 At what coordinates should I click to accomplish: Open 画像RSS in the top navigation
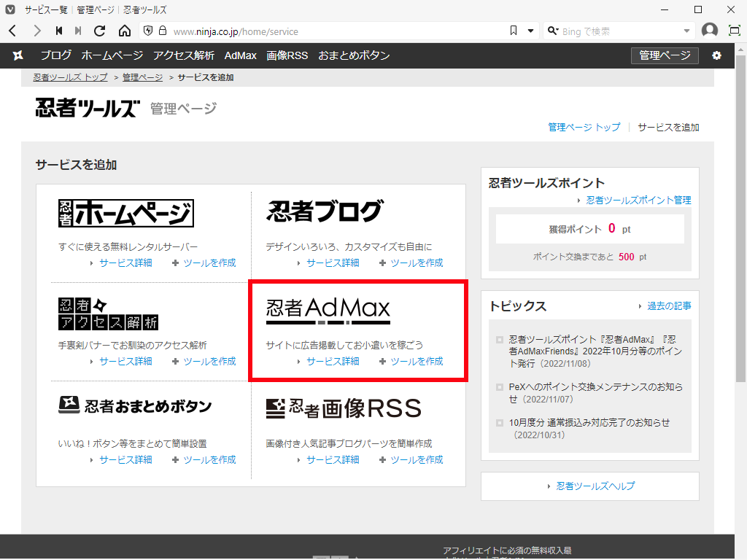click(287, 55)
